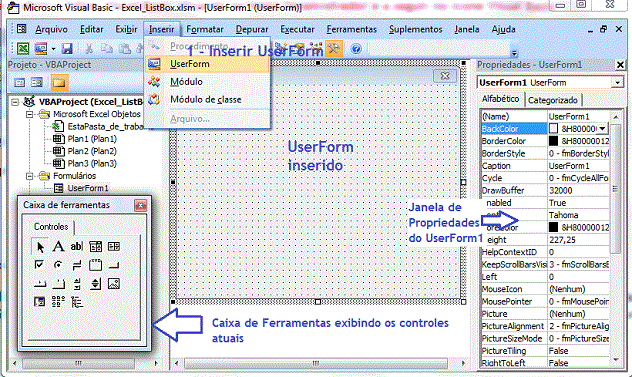Select the Label control in toolbox
The height and width of the screenshot is (377, 632).
coord(58,246)
